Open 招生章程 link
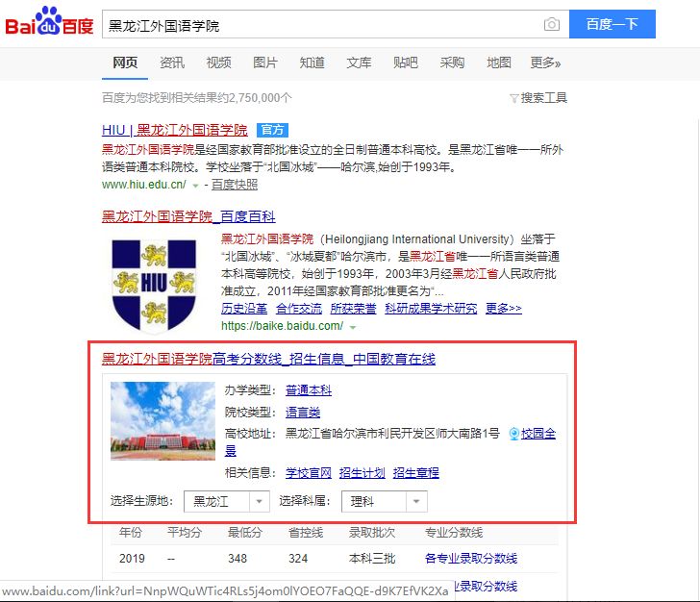 (x=416, y=473)
